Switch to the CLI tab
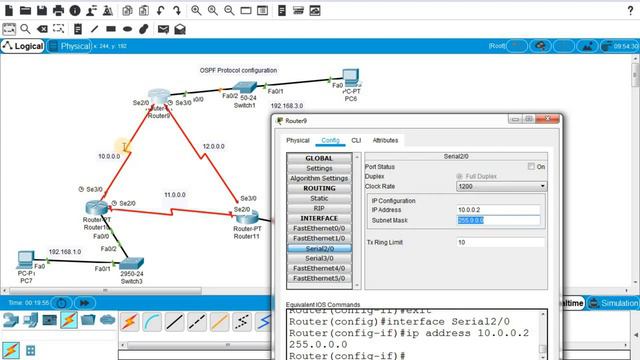The height and width of the screenshot is (360, 640). (x=356, y=140)
